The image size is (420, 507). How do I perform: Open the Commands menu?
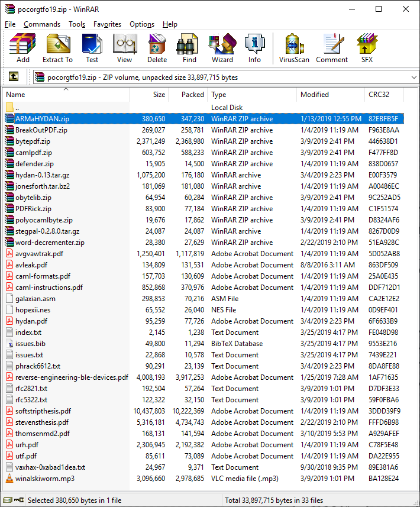(x=42, y=24)
